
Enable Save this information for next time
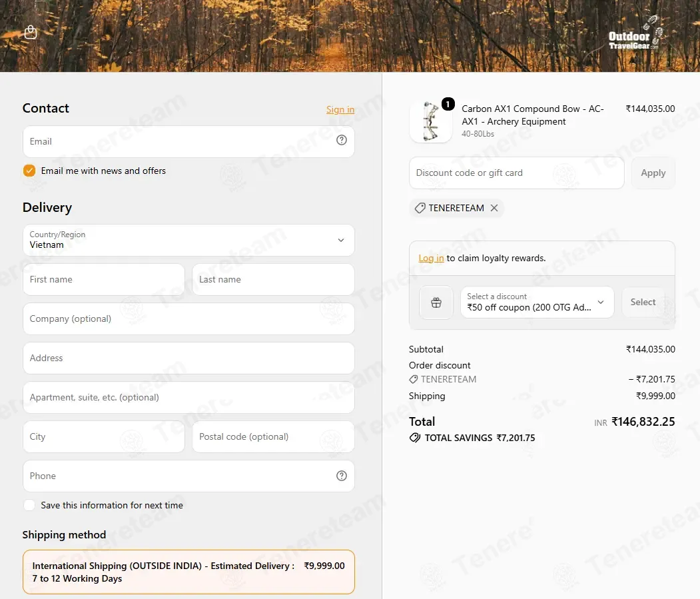coord(29,505)
